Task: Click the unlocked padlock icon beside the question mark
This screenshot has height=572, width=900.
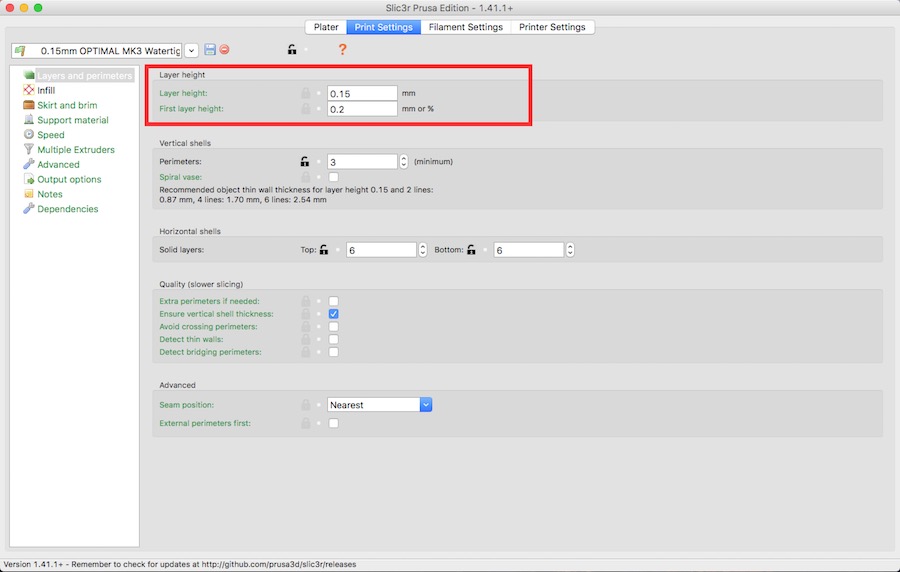Action: (292, 50)
